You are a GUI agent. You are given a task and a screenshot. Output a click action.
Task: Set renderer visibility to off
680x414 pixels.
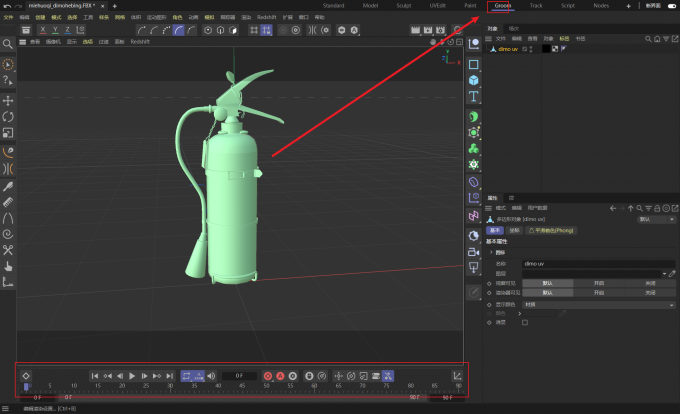[650, 293]
